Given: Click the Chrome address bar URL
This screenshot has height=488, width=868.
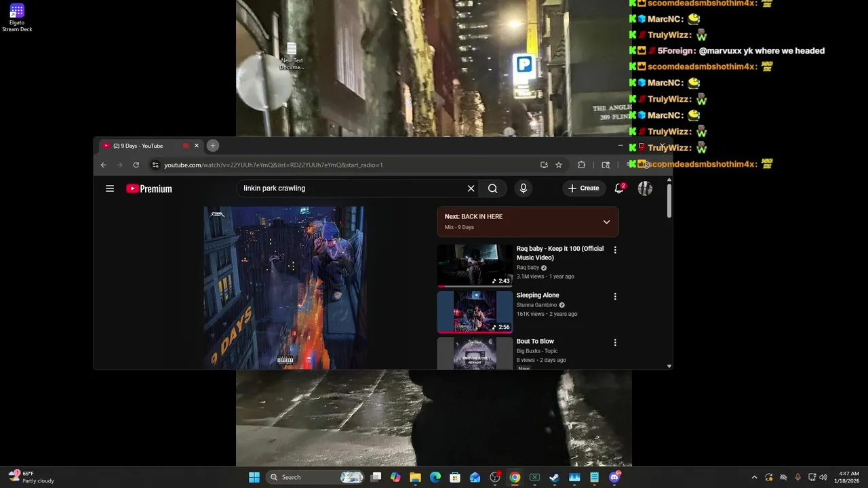Looking at the screenshot, I should tap(273, 165).
